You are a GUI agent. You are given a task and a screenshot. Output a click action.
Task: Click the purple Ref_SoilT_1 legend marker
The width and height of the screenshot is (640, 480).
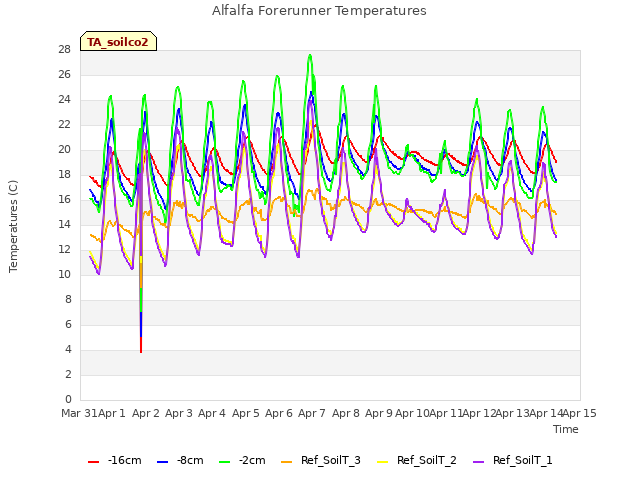[x=478, y=462]
